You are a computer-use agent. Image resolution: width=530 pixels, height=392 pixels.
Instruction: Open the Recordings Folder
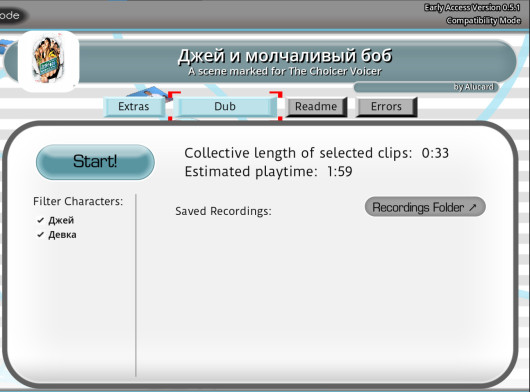425,207
